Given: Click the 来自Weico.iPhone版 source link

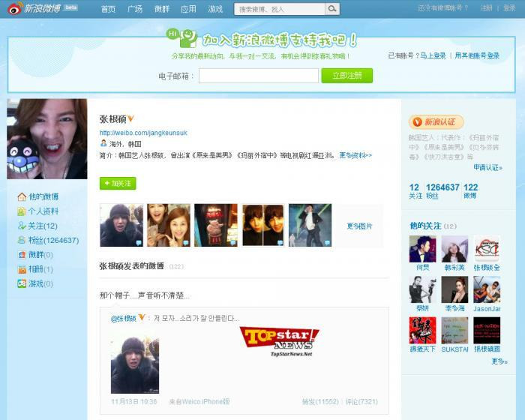Looking at the screenshot, I should point(199,401).
